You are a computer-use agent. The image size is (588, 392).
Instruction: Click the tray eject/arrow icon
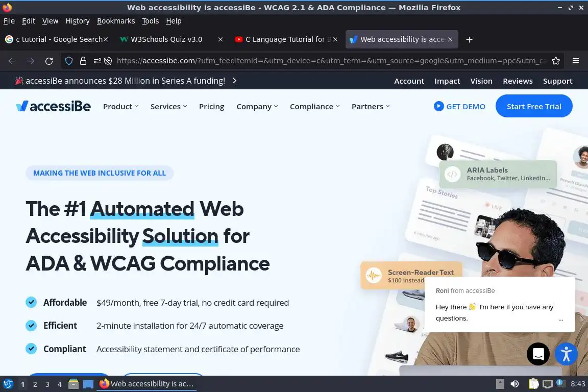(x=500, y=384)
